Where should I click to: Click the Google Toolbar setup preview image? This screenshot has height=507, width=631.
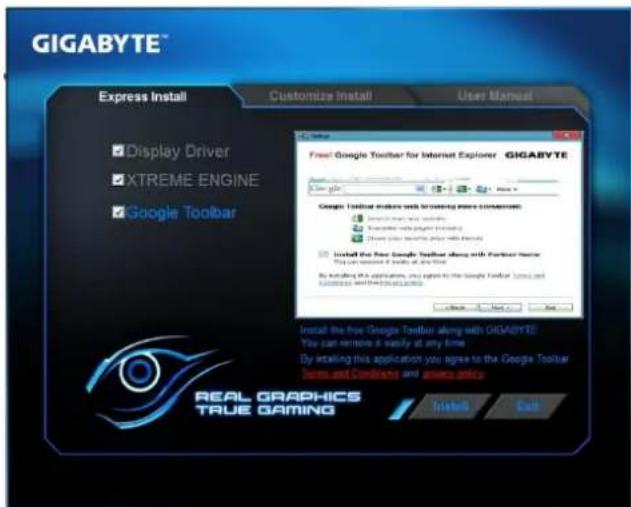coord(439,224)
